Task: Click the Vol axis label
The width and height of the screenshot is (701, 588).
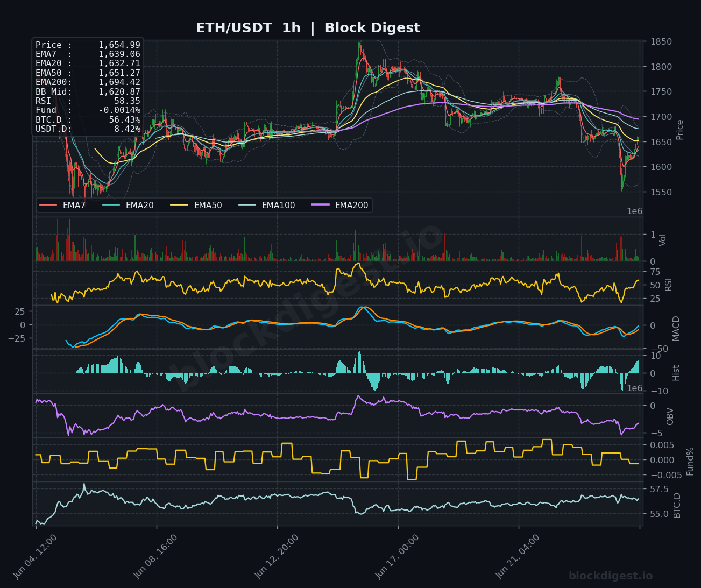Action: (663, 239)
